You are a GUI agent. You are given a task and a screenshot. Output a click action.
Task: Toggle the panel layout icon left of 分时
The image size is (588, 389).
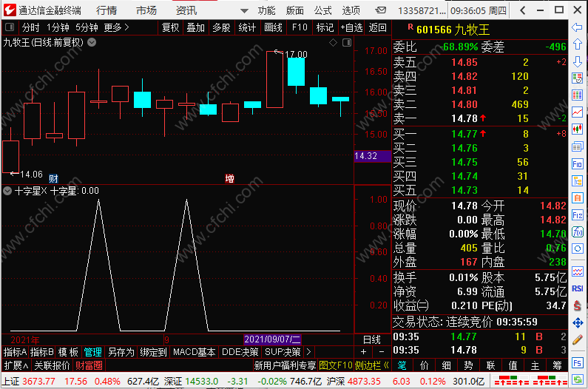[x=10, y=27]
